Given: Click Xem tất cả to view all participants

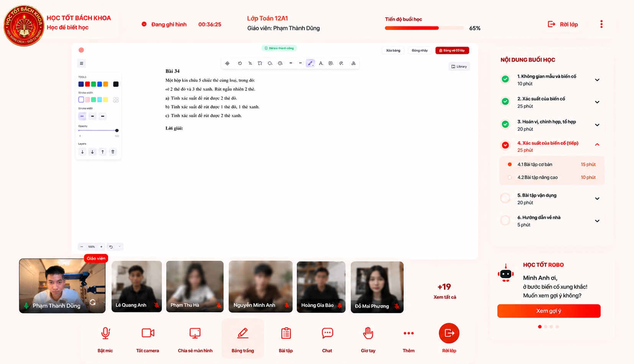Looking at the screenshot, I should click(x=445, y=297).
